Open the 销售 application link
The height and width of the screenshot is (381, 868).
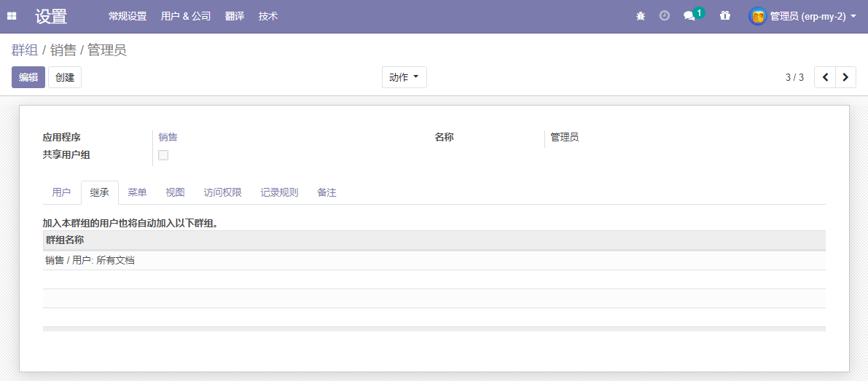[x=168, y=137]
